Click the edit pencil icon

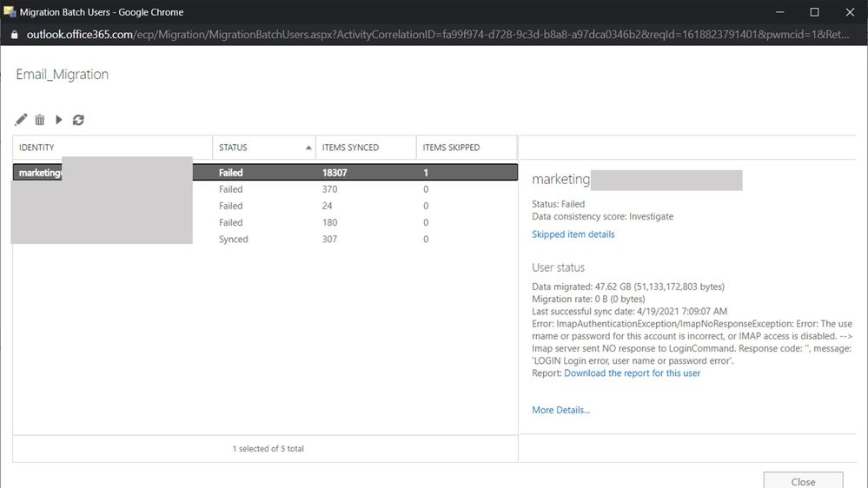(21, 120)
